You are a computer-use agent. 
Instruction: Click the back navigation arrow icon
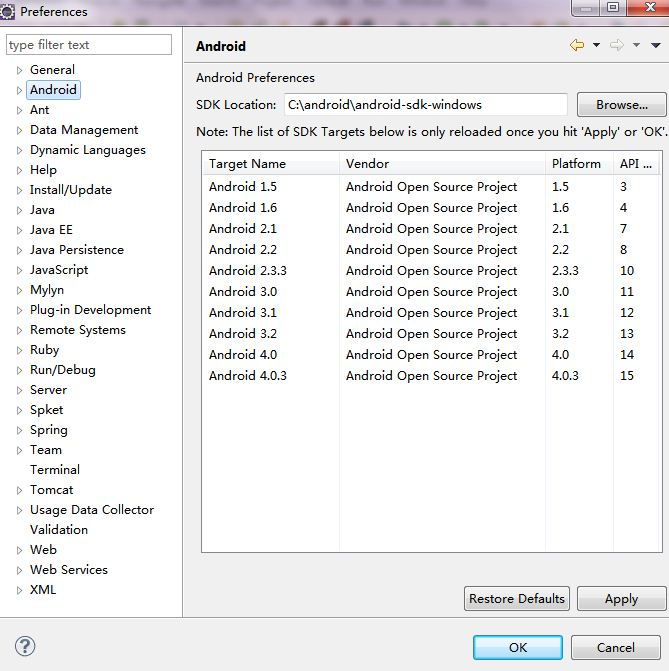pyautogui.click(x=577, y=45)
